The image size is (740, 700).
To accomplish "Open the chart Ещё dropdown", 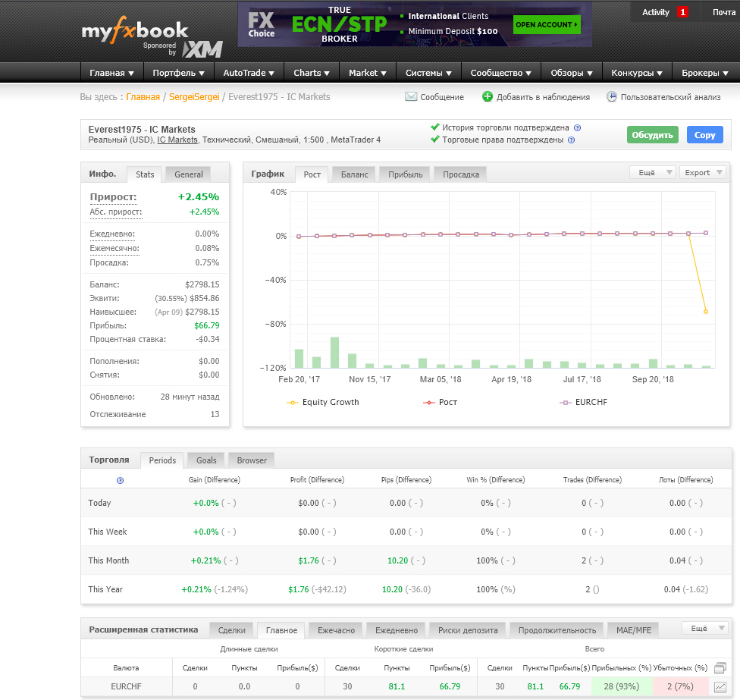I will click(653, 173).
